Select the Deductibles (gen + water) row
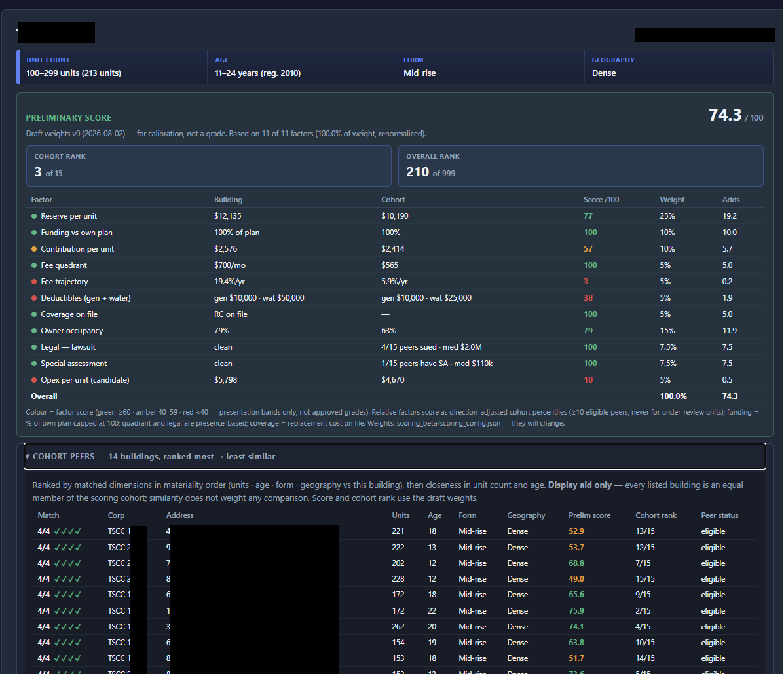 [394, 298]
